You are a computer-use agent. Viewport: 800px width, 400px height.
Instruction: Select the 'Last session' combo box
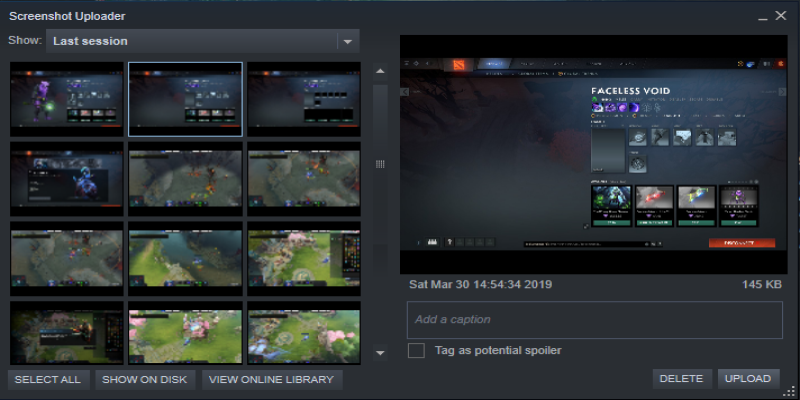pyautogui.click(x=203, y=41)
